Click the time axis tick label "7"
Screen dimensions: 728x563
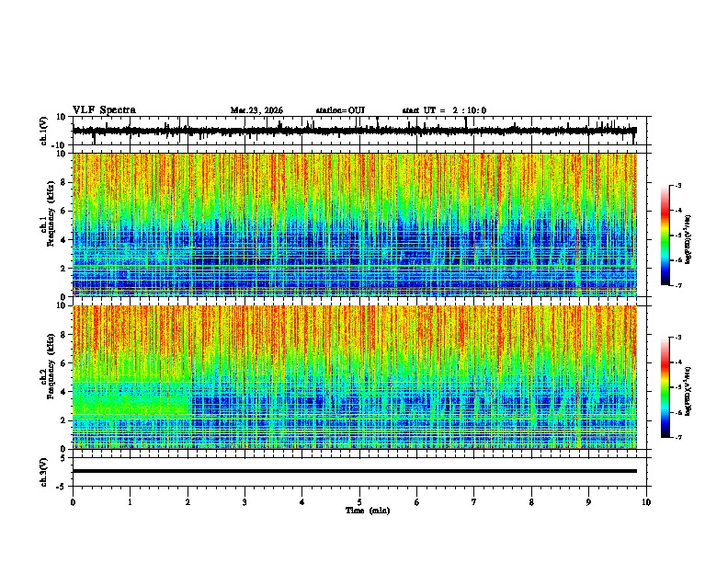pos(474,502)
